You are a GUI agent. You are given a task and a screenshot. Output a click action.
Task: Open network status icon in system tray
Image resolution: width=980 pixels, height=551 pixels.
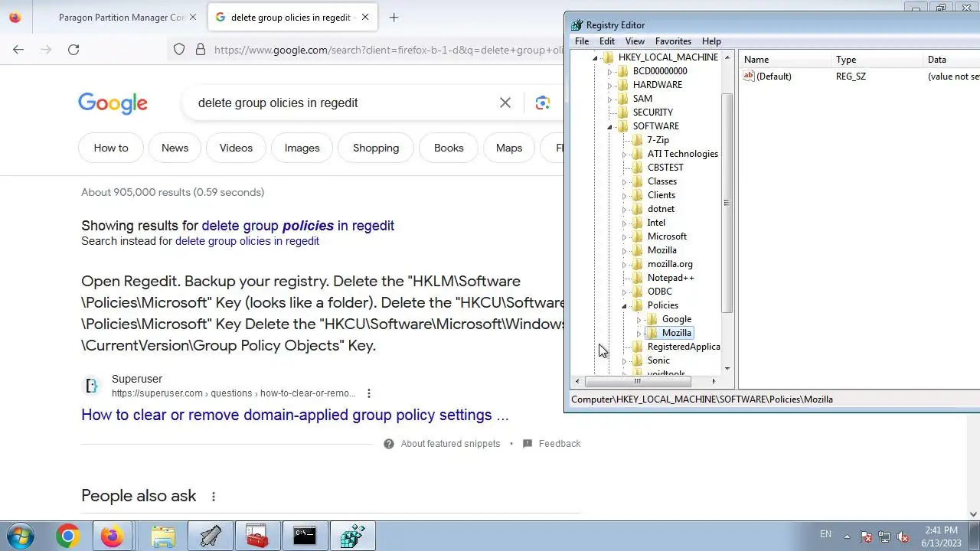point(884,536)
